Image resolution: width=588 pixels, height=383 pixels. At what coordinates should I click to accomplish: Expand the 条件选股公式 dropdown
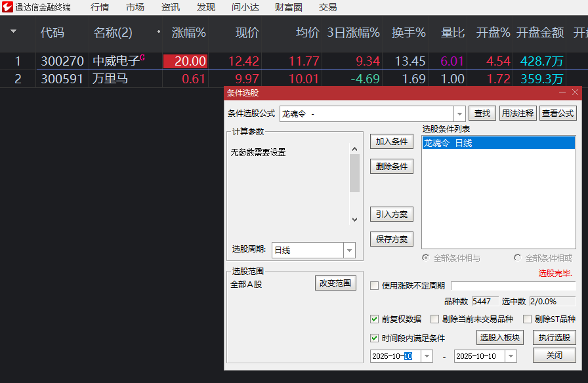pyautogui.click(x=459, y=113)
